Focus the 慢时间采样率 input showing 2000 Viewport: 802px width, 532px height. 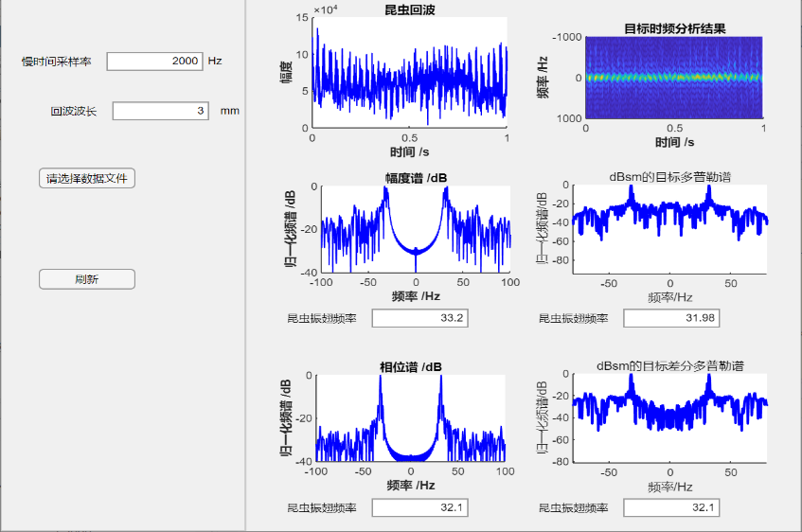pyautogui.click(x=154, y=61)
